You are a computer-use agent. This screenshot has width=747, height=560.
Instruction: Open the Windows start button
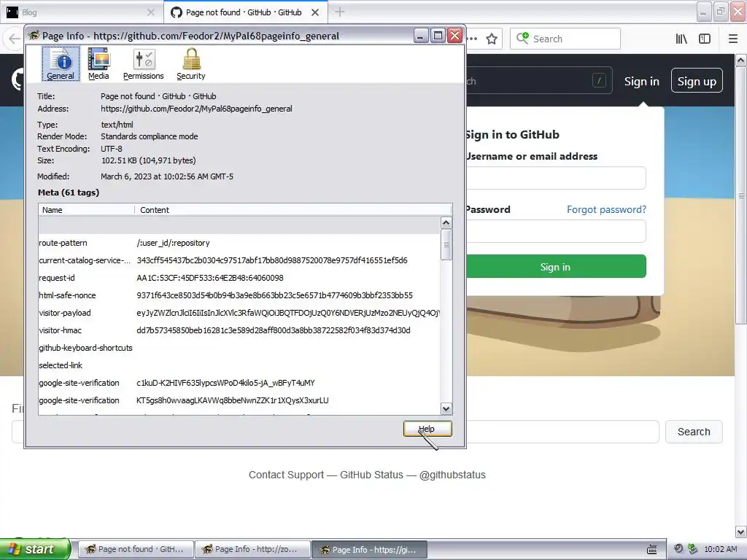pyautogui.click(x=35, y=549)
